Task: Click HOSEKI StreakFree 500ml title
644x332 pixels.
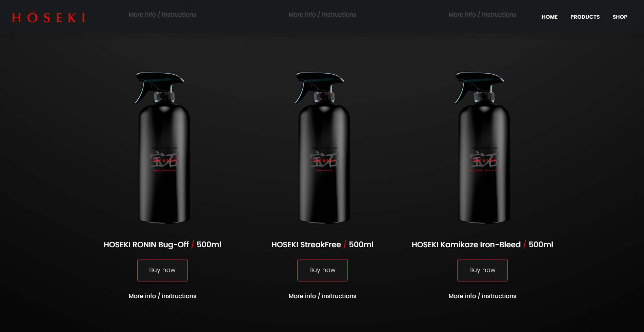Action: pyautogui.click(x=322, y=245)
